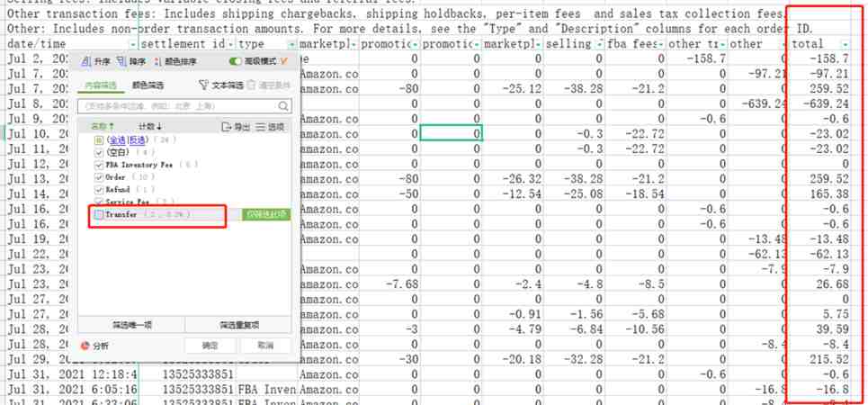This screenshot has height=405, width=868.
Task: Switch to the 颜色筛选 color filter tab
Action: click(148, 85)
